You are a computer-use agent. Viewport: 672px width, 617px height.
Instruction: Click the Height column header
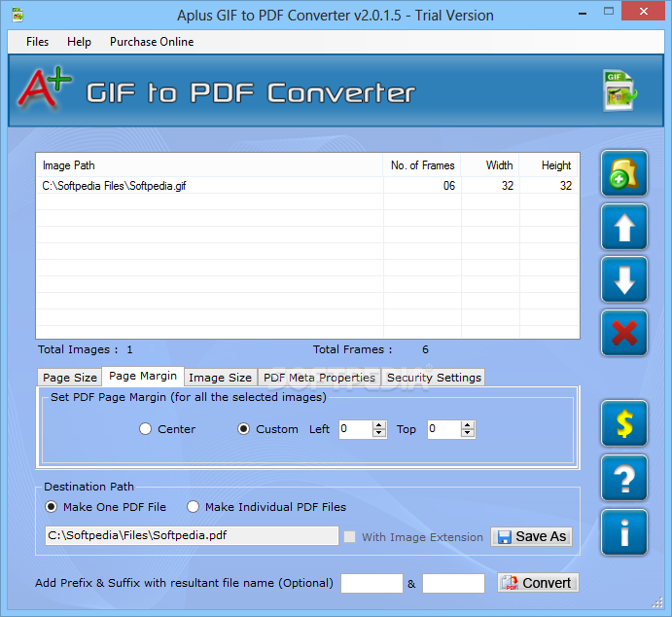[548, 165]
